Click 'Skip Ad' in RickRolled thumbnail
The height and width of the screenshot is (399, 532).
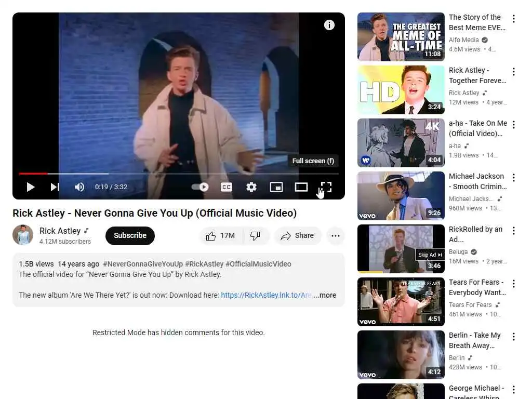(430, 255)
